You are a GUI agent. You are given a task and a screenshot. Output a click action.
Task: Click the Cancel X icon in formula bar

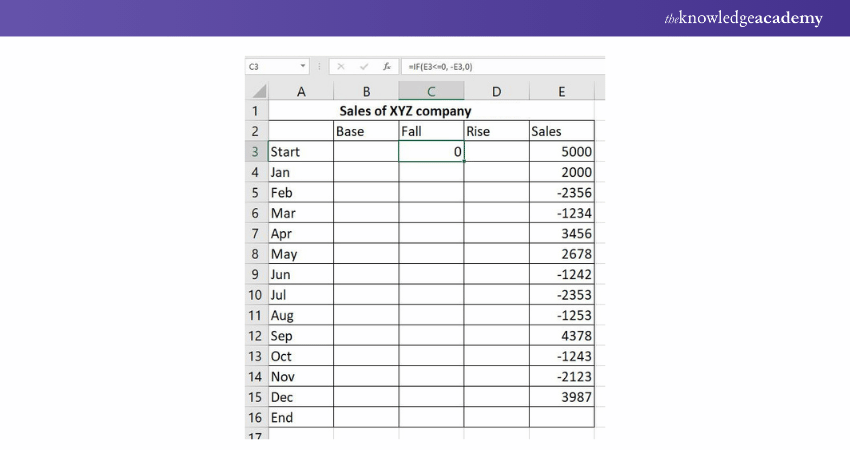tap(341, 66)
